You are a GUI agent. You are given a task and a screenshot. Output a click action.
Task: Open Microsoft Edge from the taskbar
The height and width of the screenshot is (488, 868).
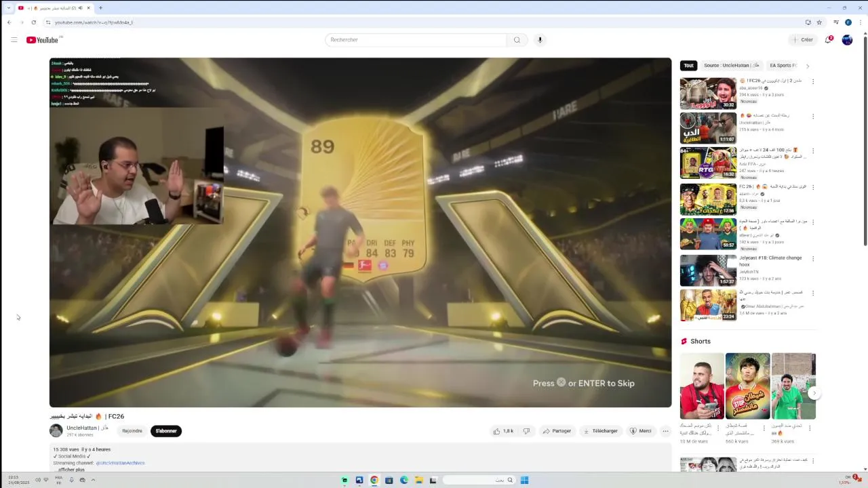point(403,480)
